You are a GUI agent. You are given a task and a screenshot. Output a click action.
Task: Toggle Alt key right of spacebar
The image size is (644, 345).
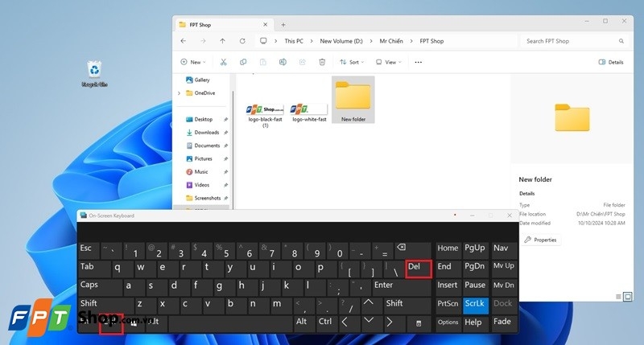(x=303, y=323)
